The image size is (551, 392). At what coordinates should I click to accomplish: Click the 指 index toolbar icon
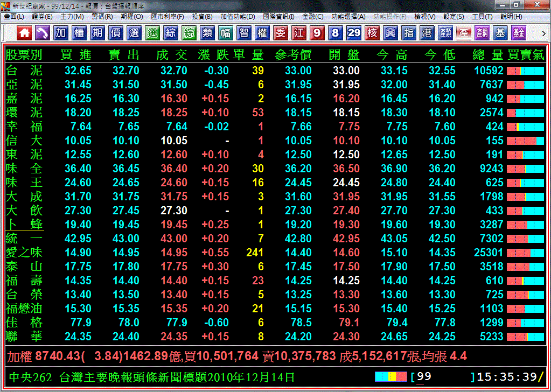click(409, 33)
